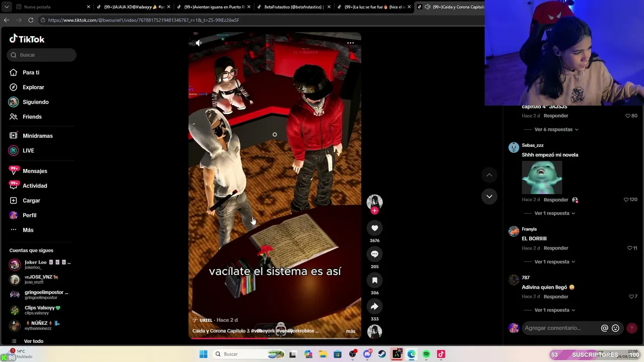
Task: Open the green alien image in Sebas_zzz's comment
Action: click(x=542, y=177)
